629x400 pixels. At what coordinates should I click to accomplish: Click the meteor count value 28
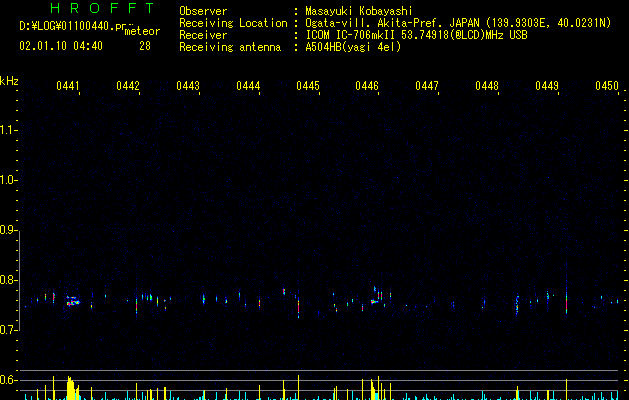145,46
